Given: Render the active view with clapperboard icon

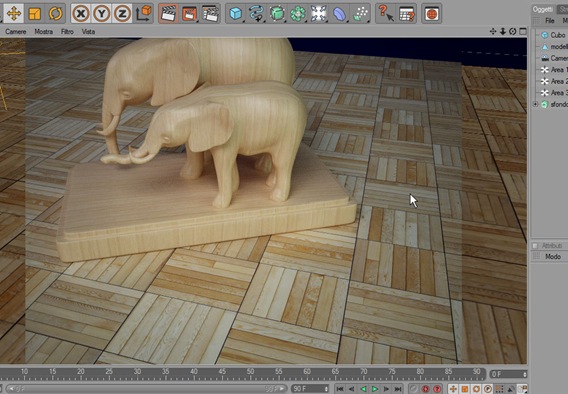Looking at the screenshot, I should tap(168, 14).
